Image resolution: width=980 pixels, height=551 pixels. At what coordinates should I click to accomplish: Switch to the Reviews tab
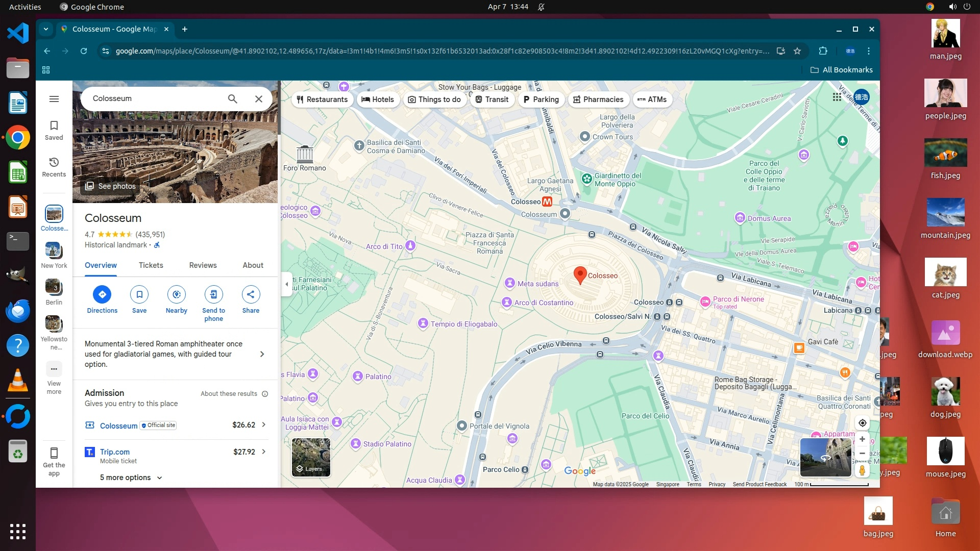coord(203,265)
